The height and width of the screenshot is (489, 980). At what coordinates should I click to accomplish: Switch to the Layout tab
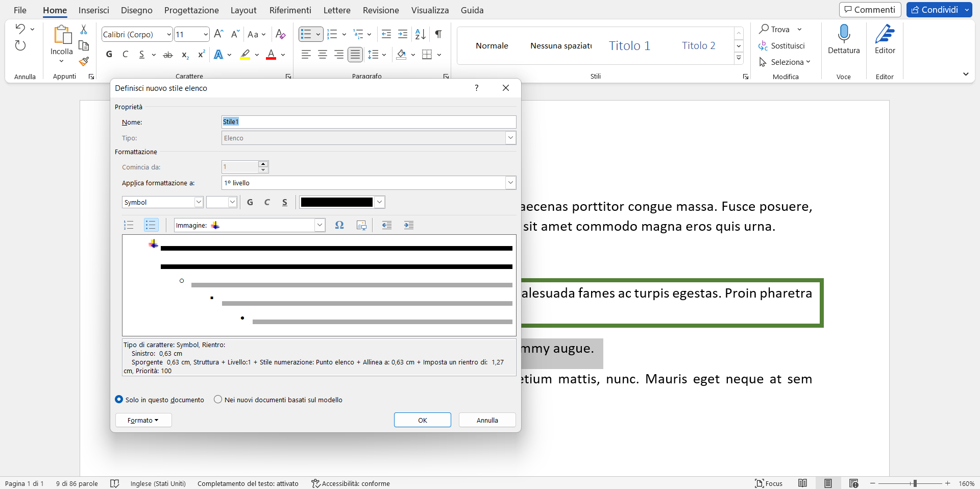(x=243, y=10)
